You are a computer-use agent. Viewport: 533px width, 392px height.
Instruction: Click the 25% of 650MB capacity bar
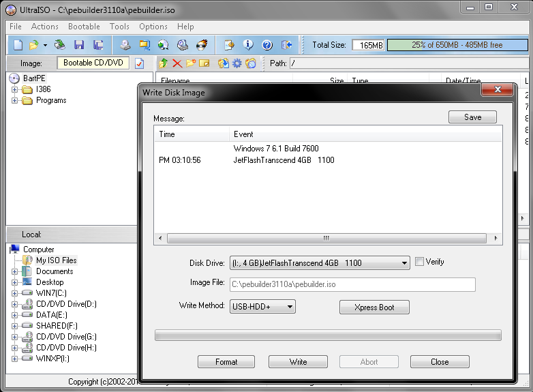[457, 45]
